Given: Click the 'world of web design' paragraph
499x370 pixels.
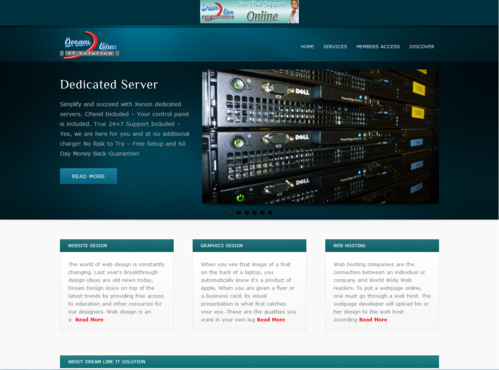Looking at the screenshot, I should point(116,292).
